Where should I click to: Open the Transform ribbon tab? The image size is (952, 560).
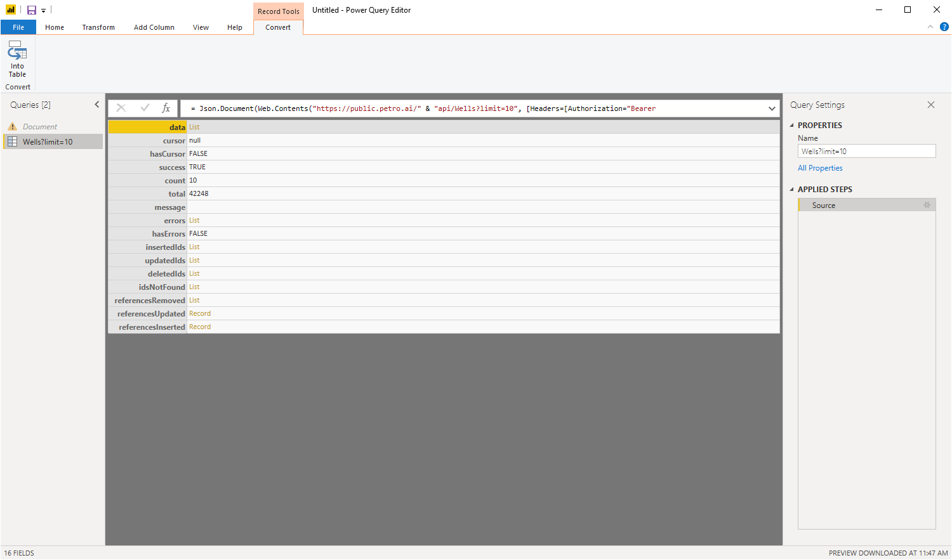tap(98, 27)
